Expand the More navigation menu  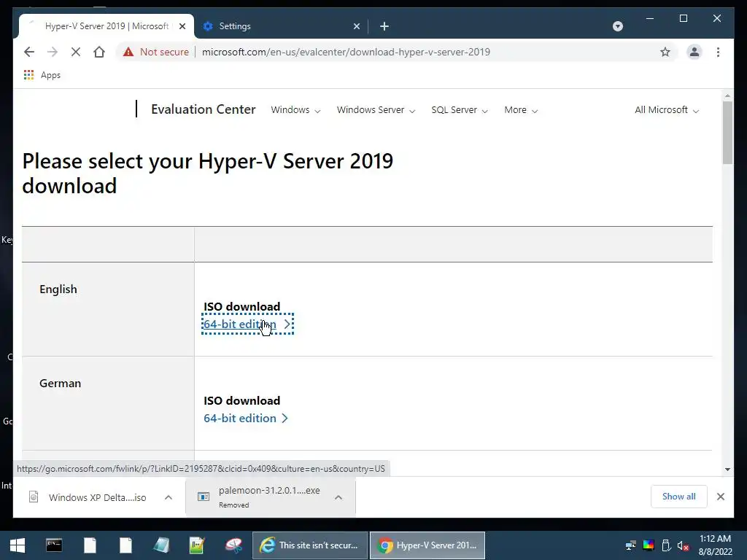click(521, 110)
